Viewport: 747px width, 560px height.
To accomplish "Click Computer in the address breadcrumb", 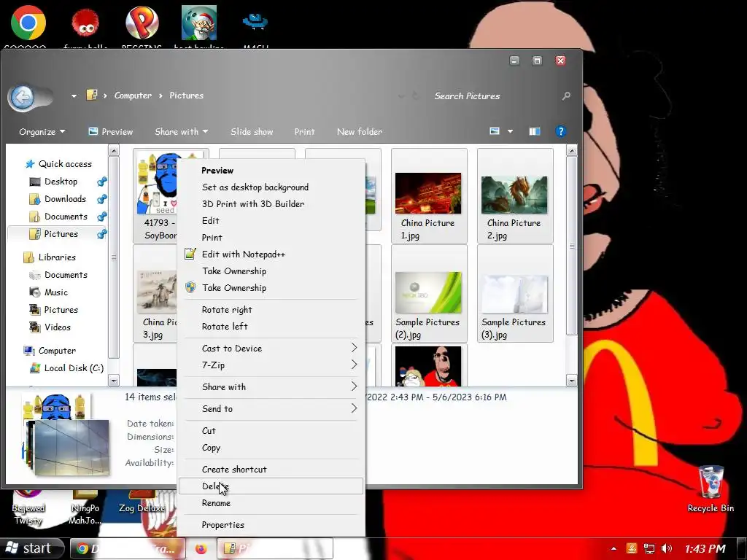I will coord(133,96).
